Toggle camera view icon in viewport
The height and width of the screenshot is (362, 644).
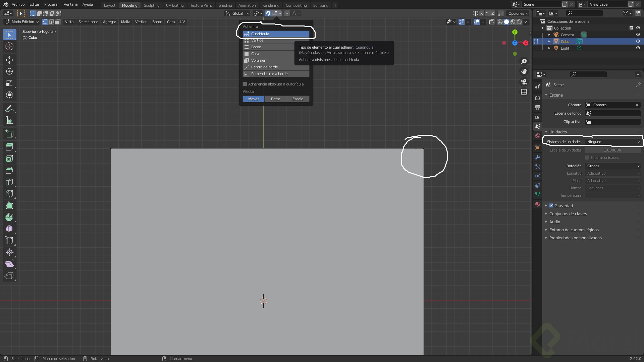click(x=524, y=82)
